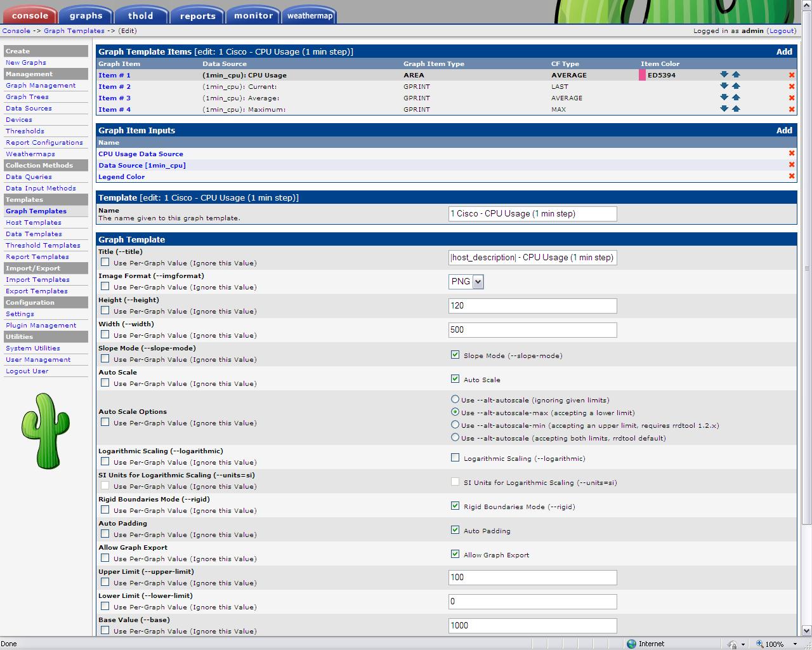The image size is (812, 650).
Task: Move Item # 3 down with arrow icon
Action: (724, 98)
